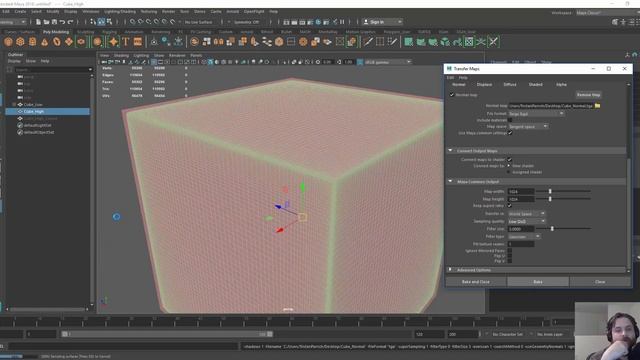Open the Lighting/Shading menu

pyautogui.click(x=120, y=11)
